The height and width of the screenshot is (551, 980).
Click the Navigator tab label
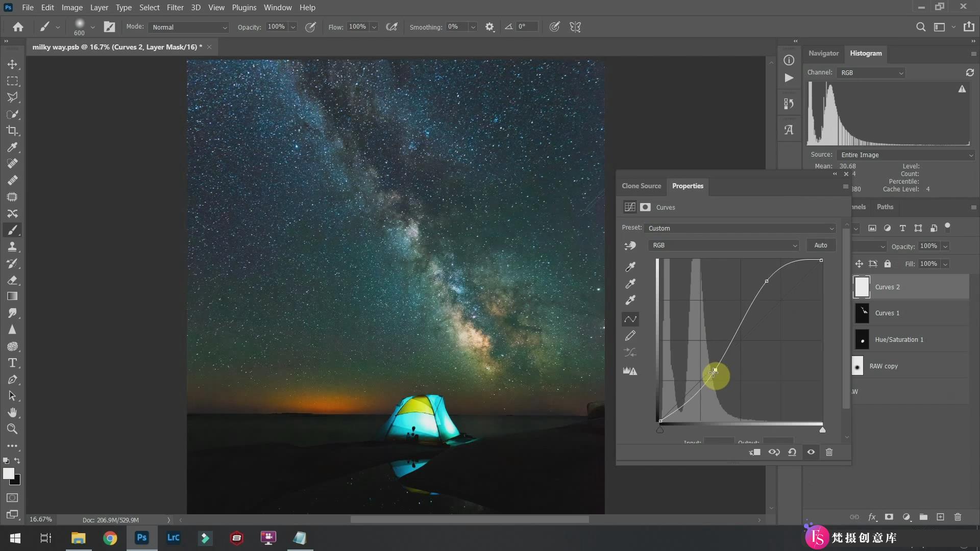824,53
